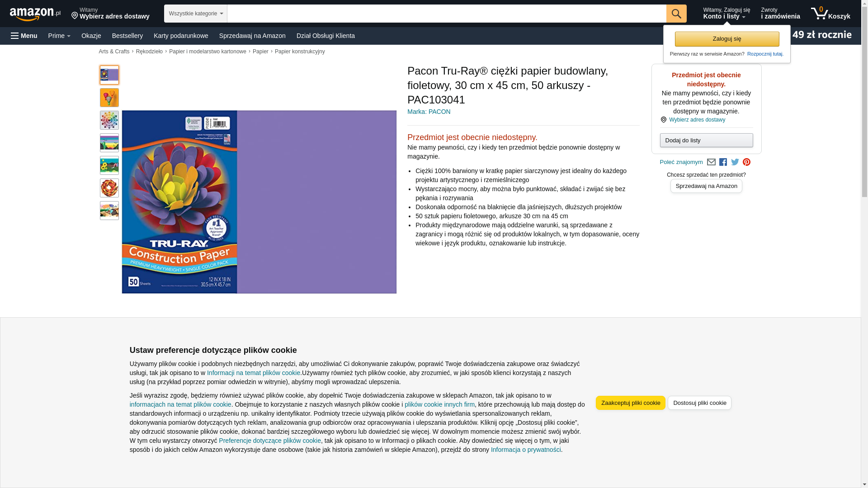Open Karty podarunkowe navigation item
This screenshot has width=868, height=488.
click(x=181, y=36)
